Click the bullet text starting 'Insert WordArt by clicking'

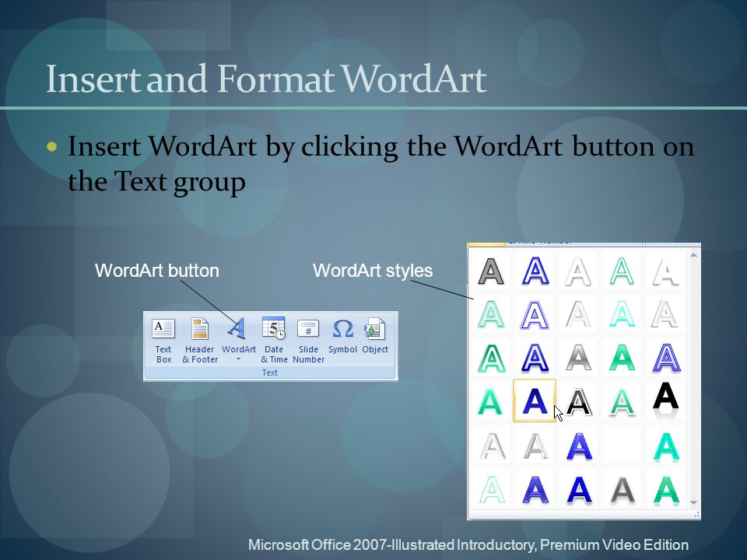pos(381,164)
